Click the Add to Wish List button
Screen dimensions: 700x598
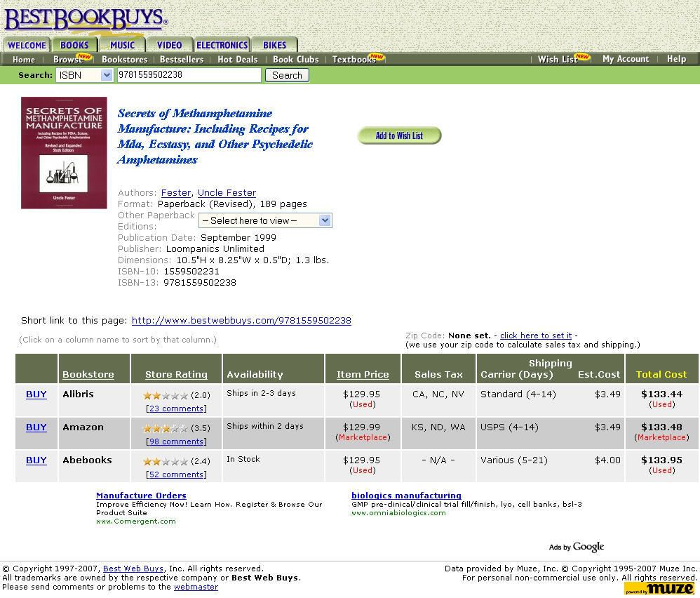point(399,135)
